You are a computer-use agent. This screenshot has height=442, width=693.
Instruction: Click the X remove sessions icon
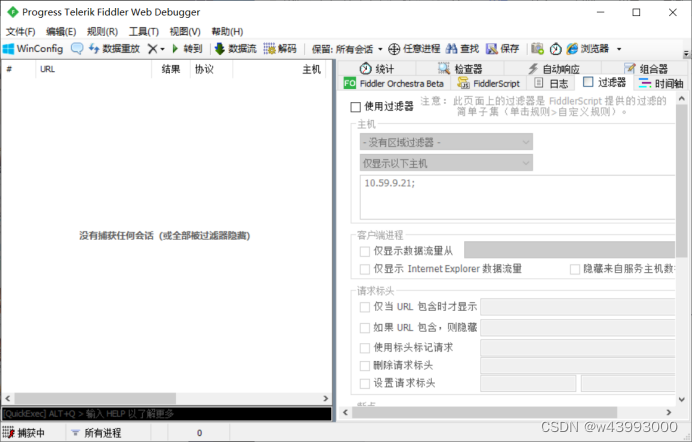(152, 49)
